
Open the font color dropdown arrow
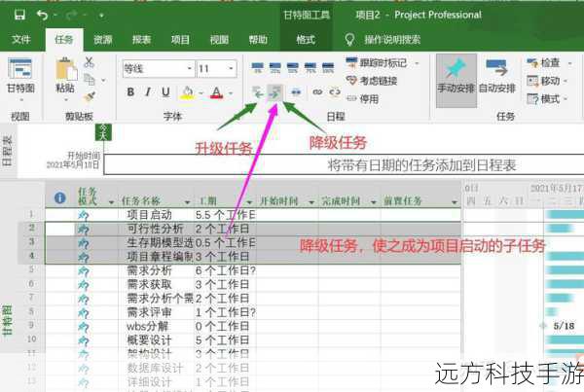(231, 92)
